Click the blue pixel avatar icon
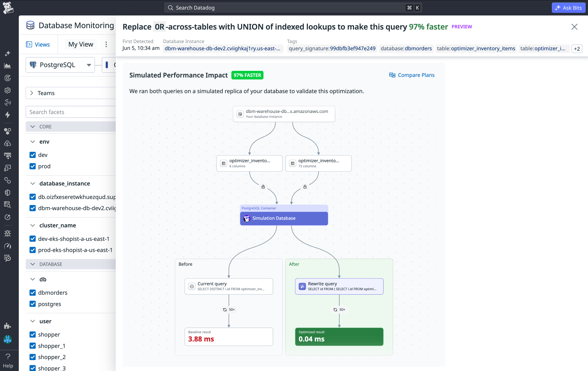 [x=8, y=339]
